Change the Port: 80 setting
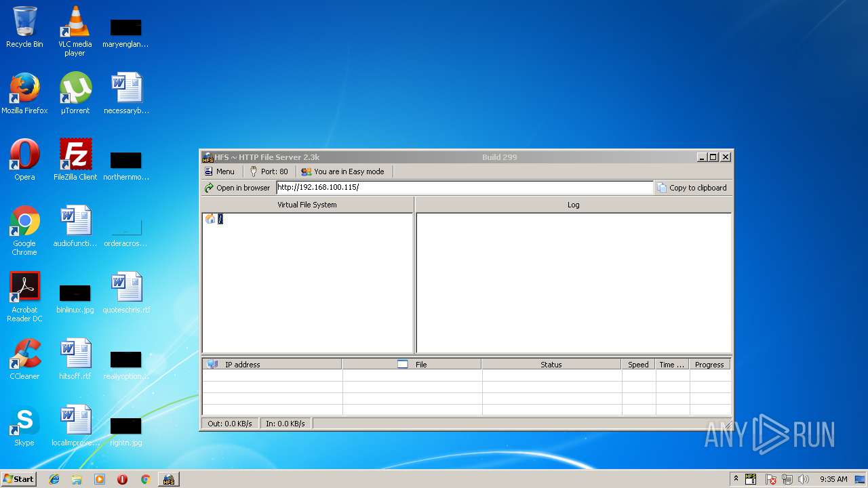868x488 pixels. [x=269, y=171]
